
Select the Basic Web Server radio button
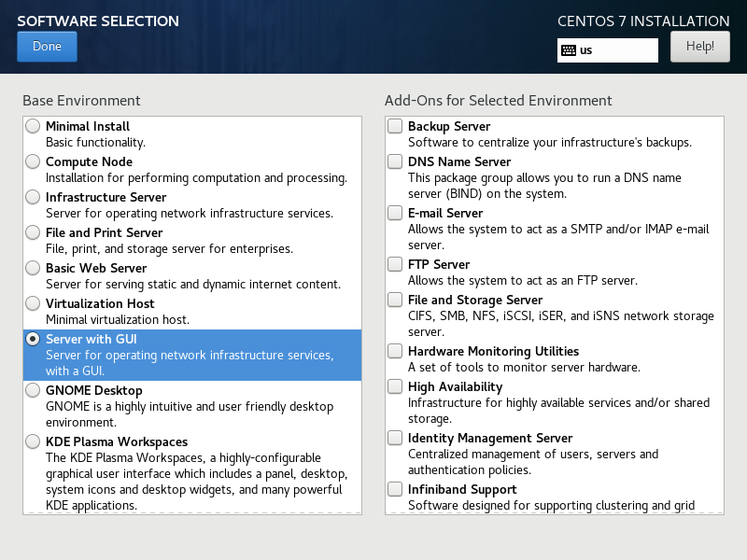(x=34, y=268)
